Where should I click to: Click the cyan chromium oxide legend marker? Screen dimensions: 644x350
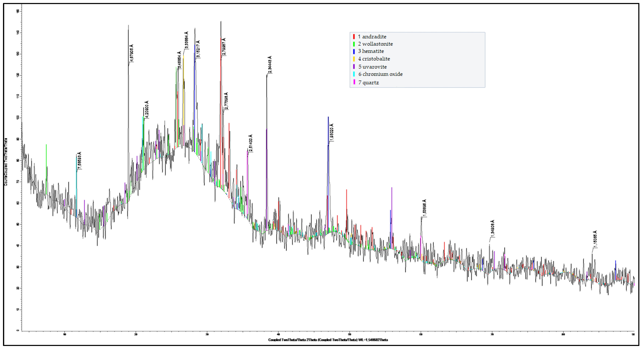[x=354, y=74]
